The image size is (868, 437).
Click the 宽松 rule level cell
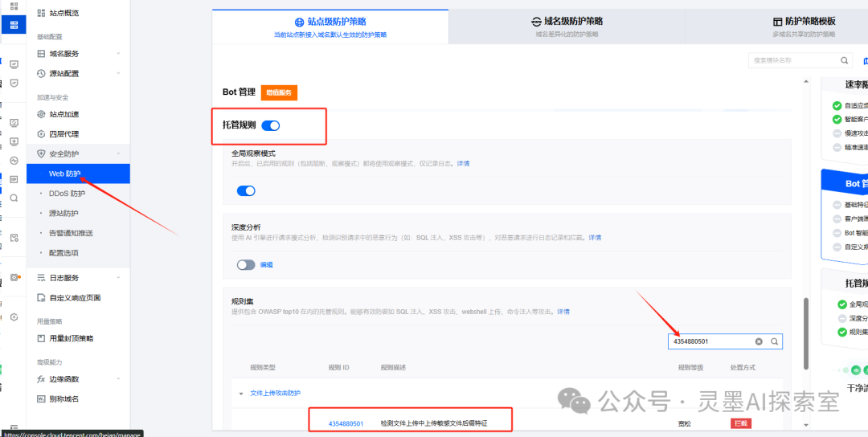(685, 423)
